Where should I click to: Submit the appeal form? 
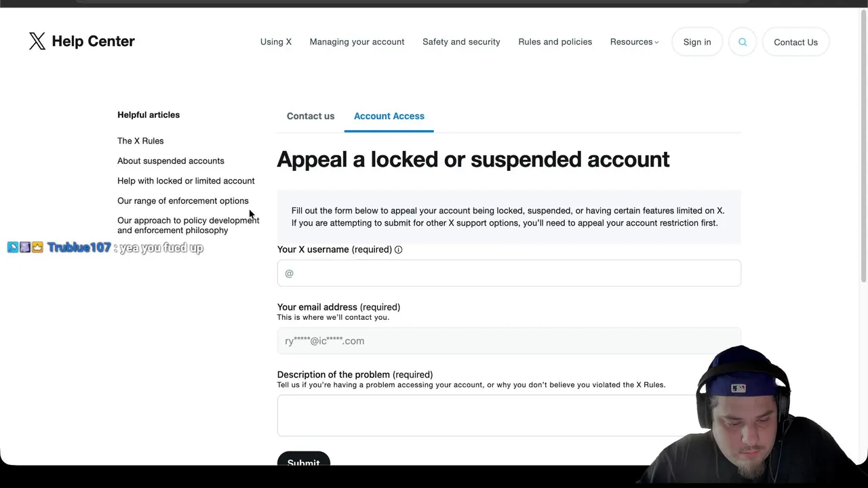[x=303, y=461]
